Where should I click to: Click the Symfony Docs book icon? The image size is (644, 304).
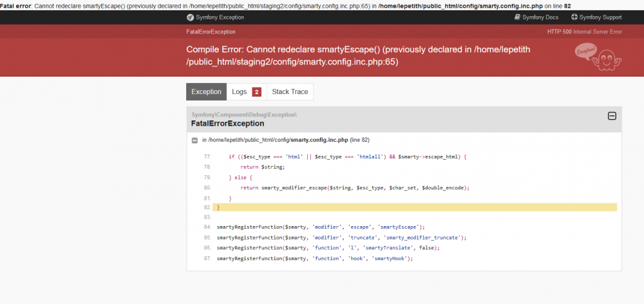point(517,17)
